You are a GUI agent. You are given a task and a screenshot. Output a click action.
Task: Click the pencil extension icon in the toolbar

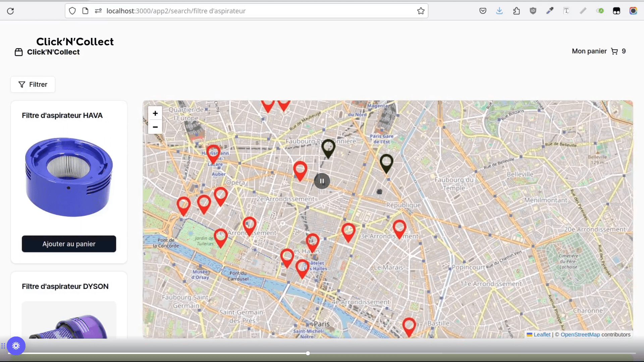coord(583,11)
